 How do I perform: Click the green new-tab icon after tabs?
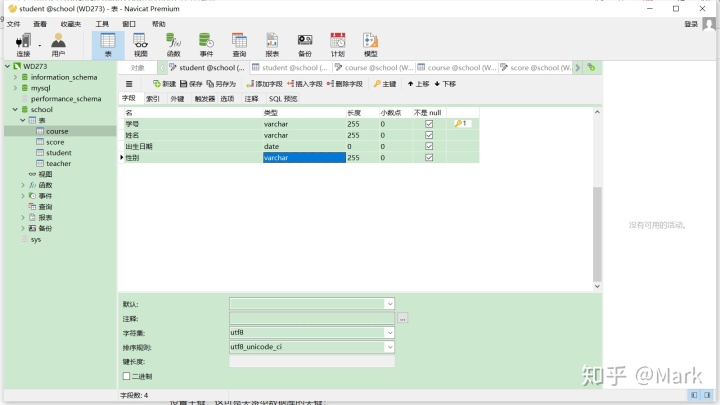(591, 68)
